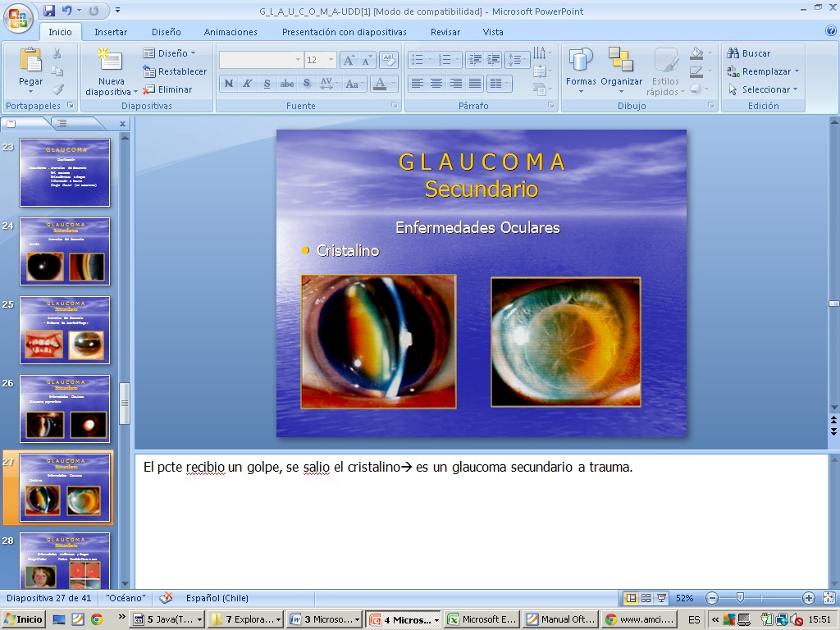Click the save icon in Quick Access
The width and height of the screenshot is (840, 630).
coord(49,11)
